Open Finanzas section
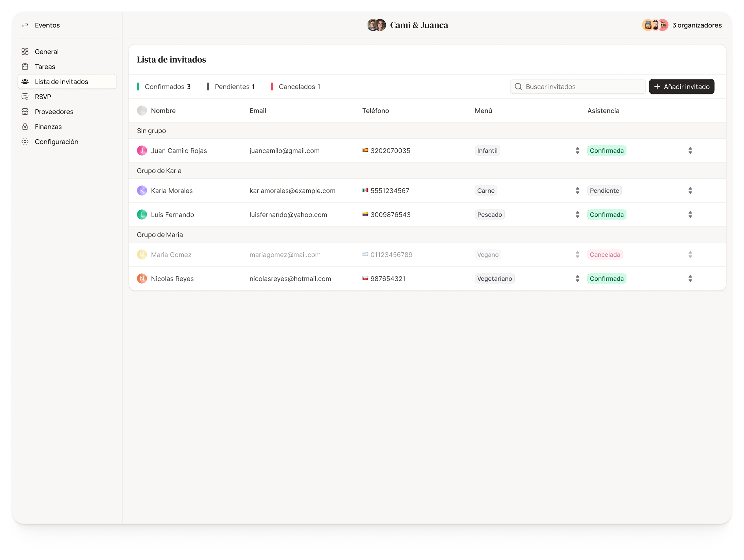 (x=67, y=126)
